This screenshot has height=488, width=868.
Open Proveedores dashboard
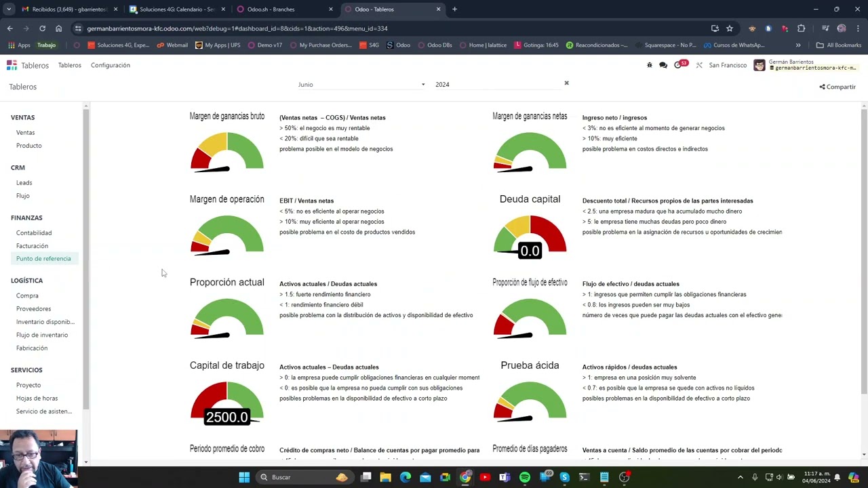[33, 308]
